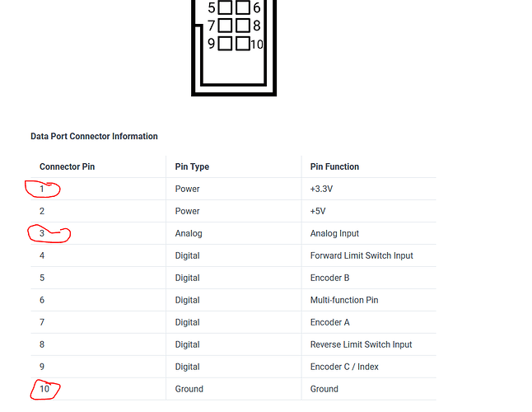
Task: Click pin 6 square in connector diagram
Action: point(243,7)
